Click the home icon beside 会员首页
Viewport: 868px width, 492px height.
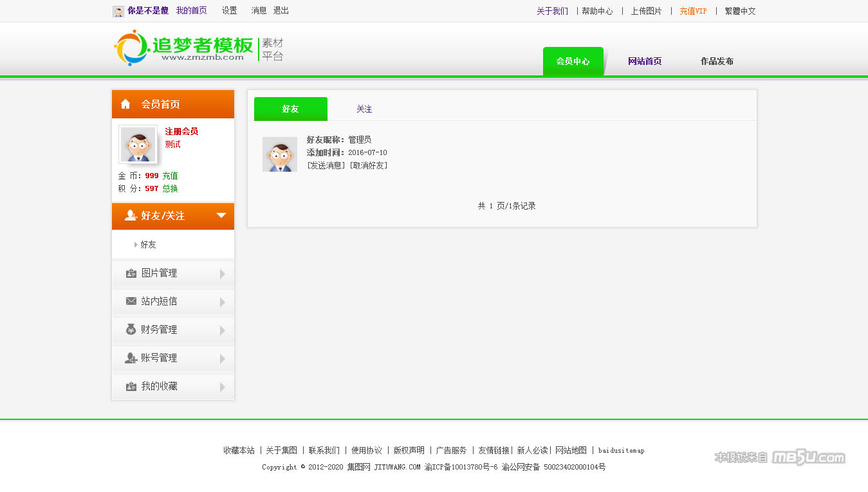click(x=125, y=104)
